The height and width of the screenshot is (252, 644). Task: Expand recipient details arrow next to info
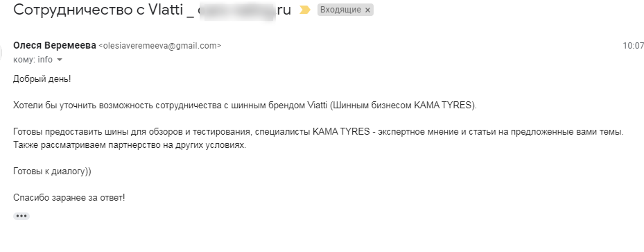pos(60,60)
